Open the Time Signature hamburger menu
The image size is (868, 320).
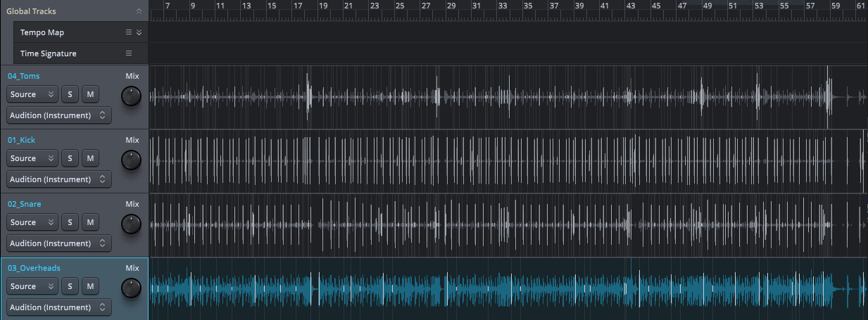click(128, 53)
